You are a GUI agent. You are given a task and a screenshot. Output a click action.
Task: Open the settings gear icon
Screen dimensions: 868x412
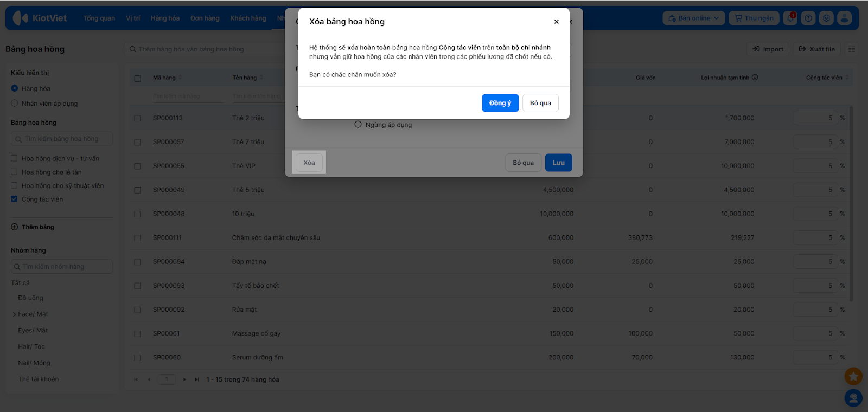pyautogui.click(x=826, y=18)
